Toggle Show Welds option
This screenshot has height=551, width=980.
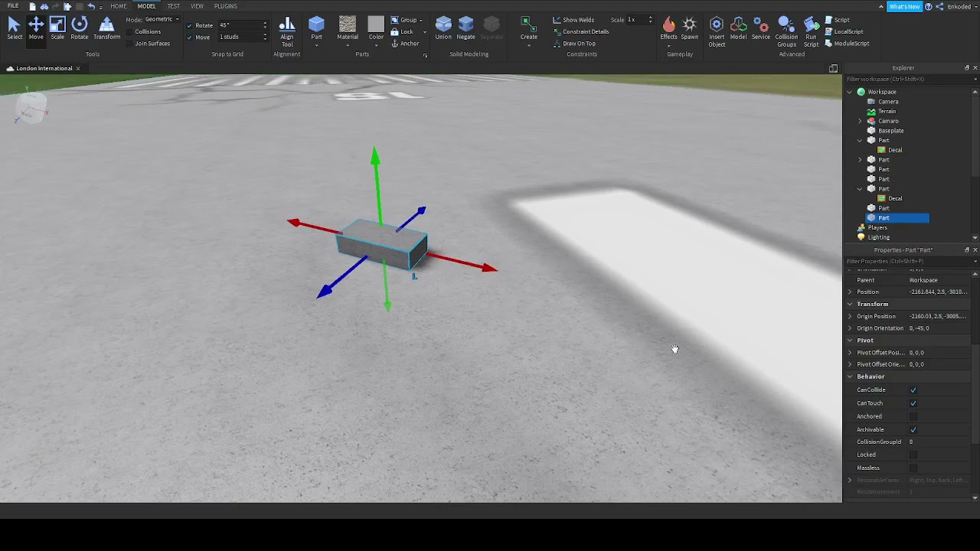(573, 20)
